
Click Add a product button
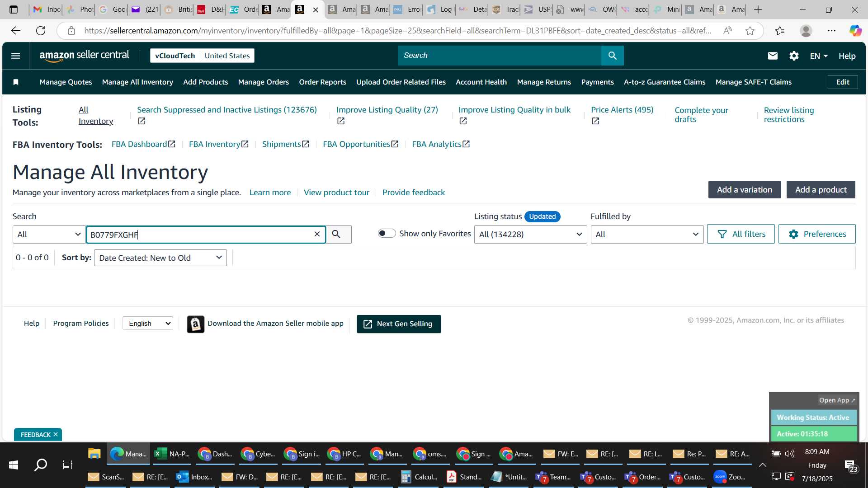click(x=821, y=190)
